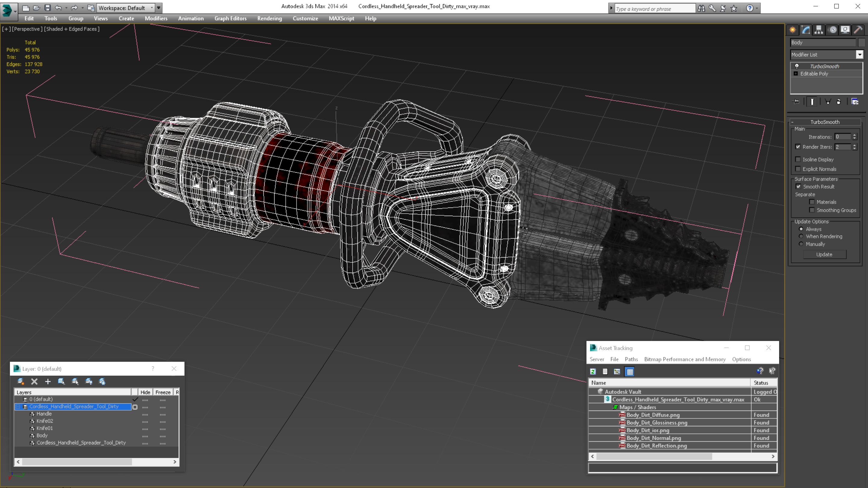Open quick access toolbar customize arrow

tap(159, 8)
